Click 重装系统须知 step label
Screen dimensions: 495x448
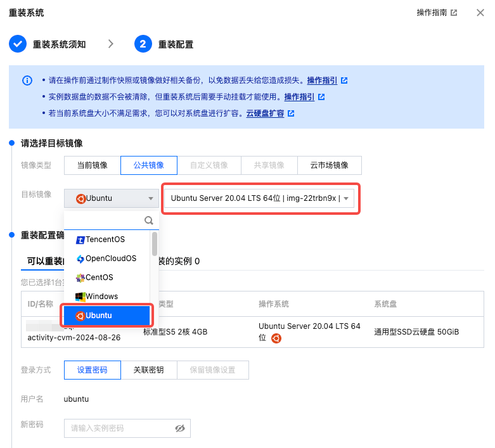60,44
